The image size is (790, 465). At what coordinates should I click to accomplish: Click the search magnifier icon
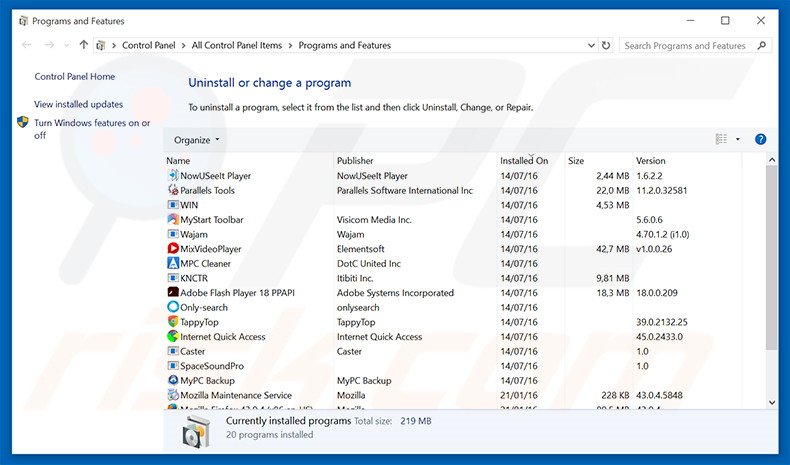(761, 45)
